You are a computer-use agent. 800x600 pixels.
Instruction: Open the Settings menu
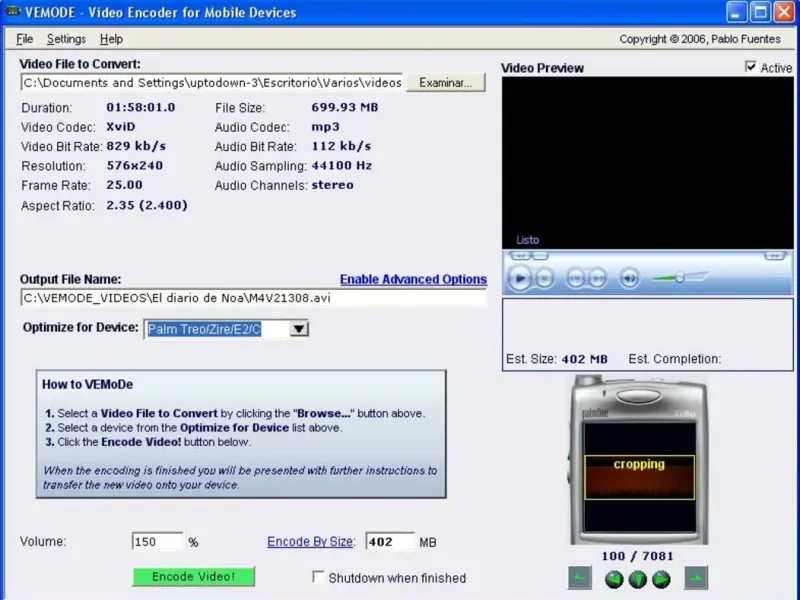tap(66, 39)
